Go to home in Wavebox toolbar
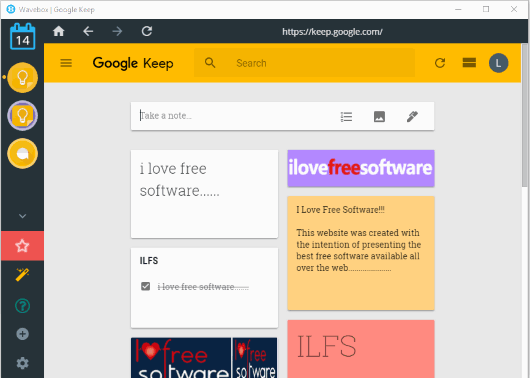 tap(58, 31)
